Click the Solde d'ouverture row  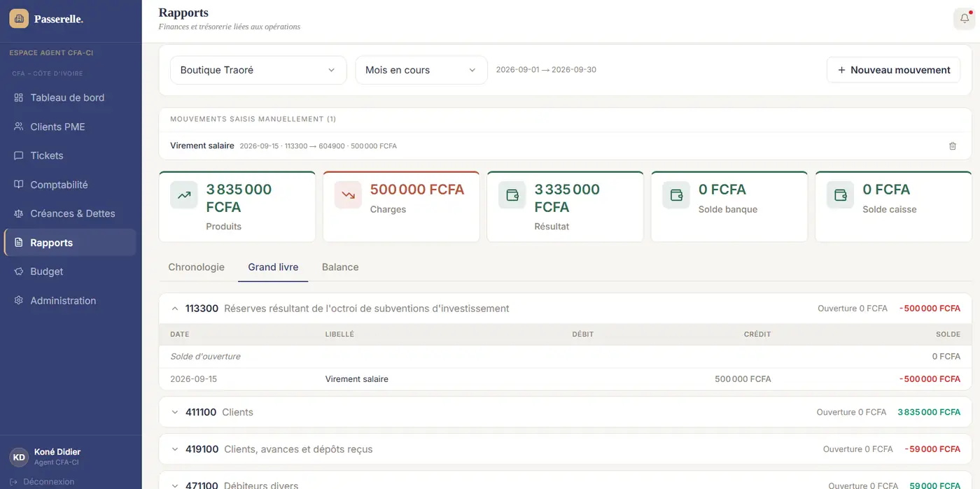[x=565, y=357]
